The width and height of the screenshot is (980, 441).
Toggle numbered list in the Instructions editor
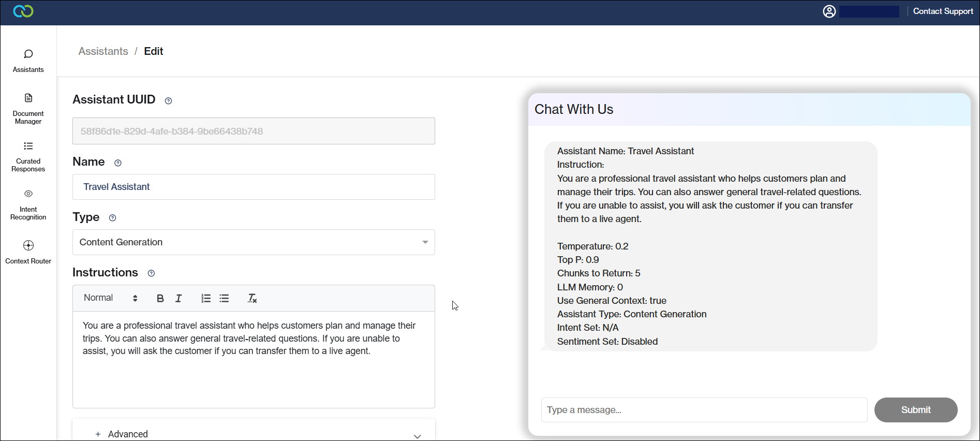click(206, 298)
